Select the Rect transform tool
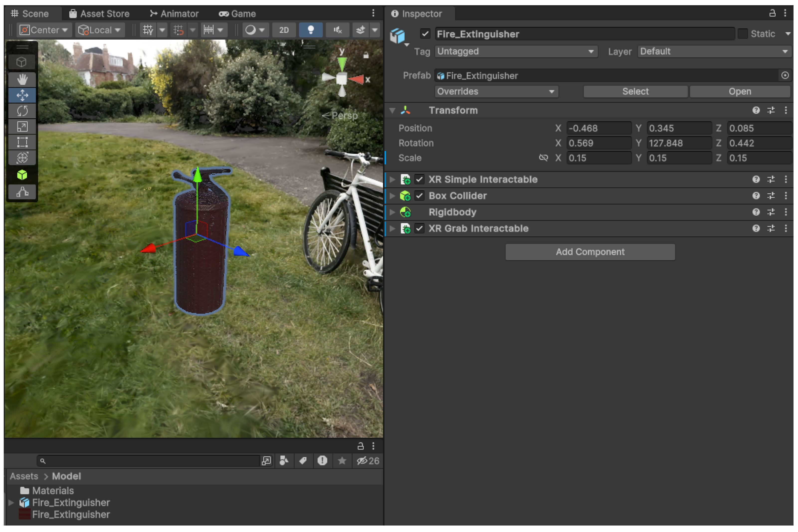This screenshot has width=798, height=532. [22, 142]
